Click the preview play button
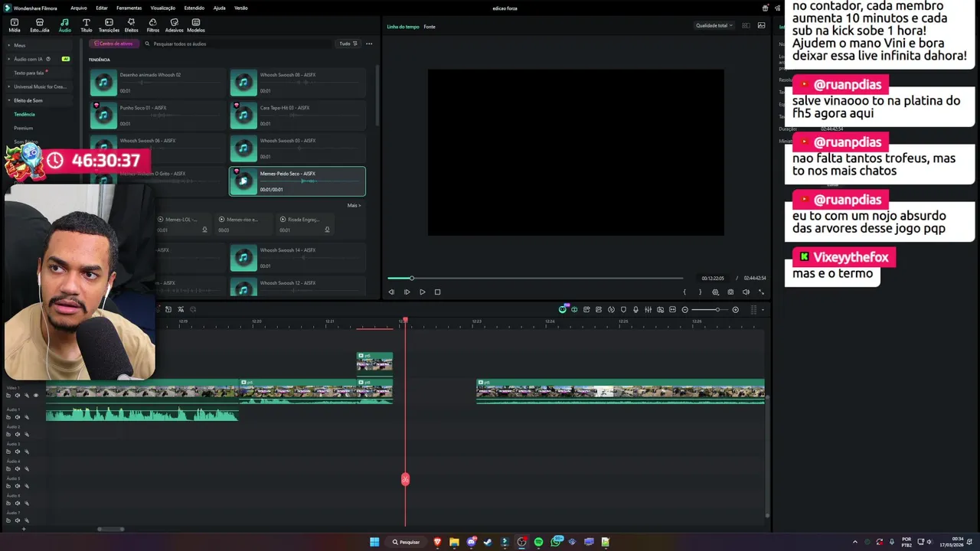 pyautogui.click(x=422, y=292)
